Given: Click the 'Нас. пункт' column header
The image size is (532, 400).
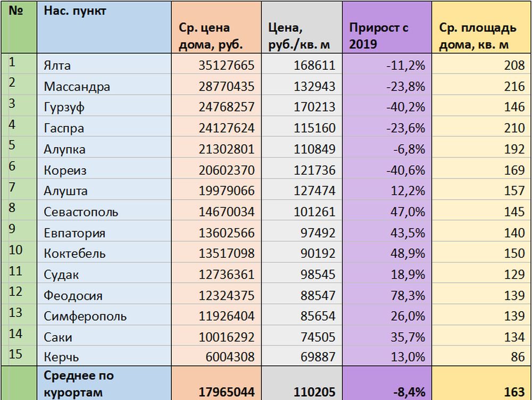Looking at the screenshot, I should 68,11.
